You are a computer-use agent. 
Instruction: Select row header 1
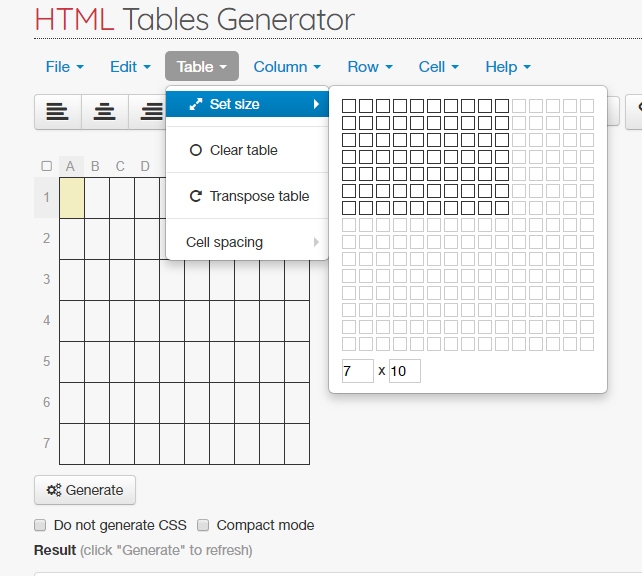pyautogui.click(x=47, y=197)
